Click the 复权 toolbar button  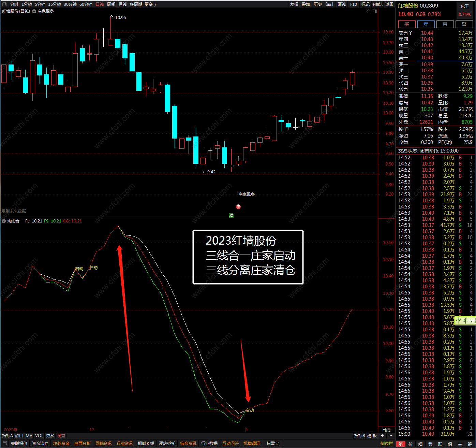294,4
